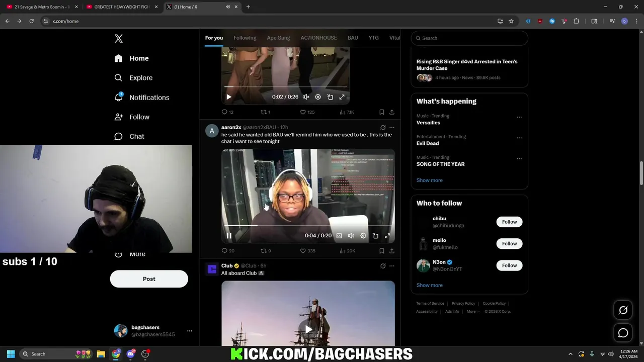Show more under Who to follow

point(429,286)
